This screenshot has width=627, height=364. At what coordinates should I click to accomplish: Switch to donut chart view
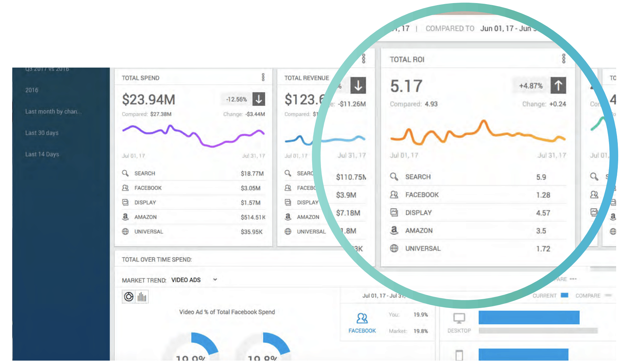click(x=129, y=297)
